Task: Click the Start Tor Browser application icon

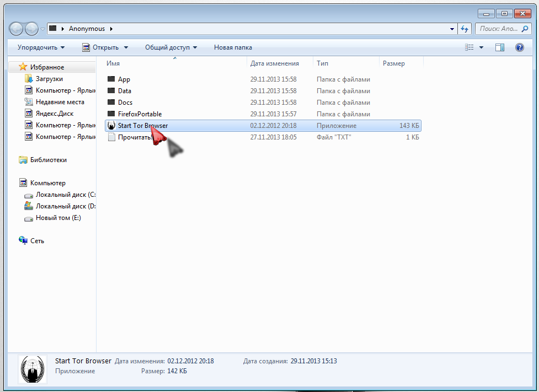Action: pos(111,125)
